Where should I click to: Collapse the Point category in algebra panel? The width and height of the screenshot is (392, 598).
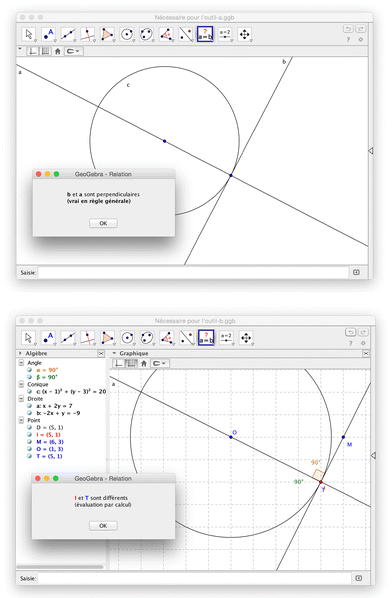(21, 420)
